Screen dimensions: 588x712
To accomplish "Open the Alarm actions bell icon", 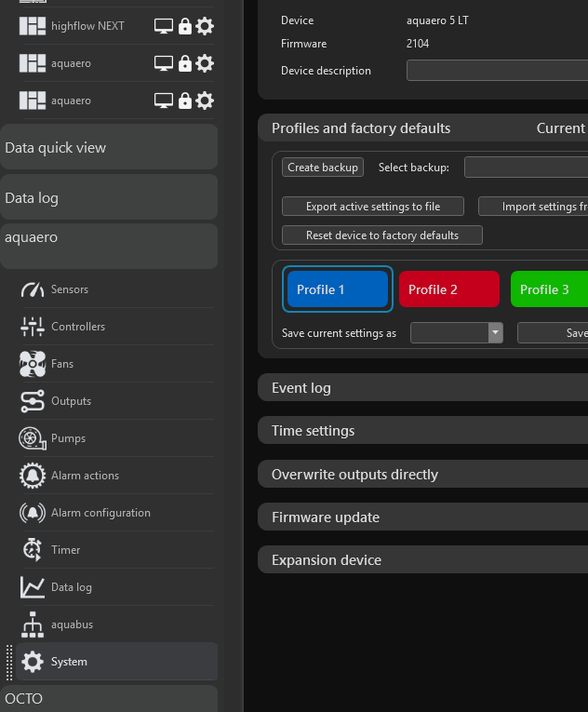I will tap(33, 476).
